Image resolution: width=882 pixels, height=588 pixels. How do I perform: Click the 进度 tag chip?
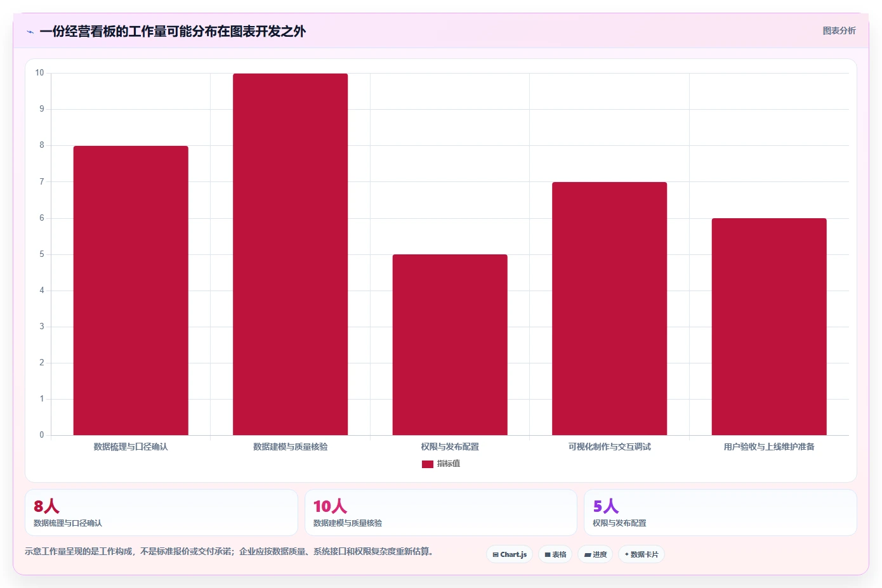595,554
